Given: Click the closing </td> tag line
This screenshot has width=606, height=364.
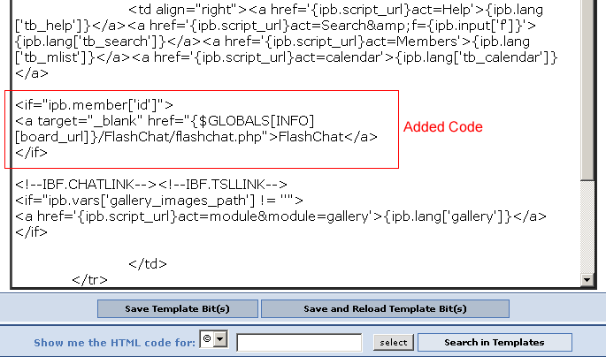Looking at the screenshot, I should tap(148, 264).
